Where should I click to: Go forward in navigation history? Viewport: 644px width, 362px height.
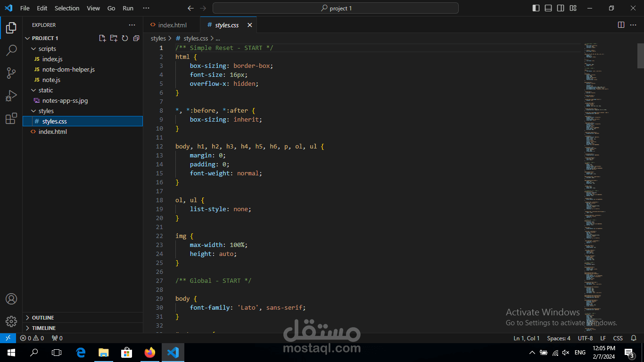point(203,8)
